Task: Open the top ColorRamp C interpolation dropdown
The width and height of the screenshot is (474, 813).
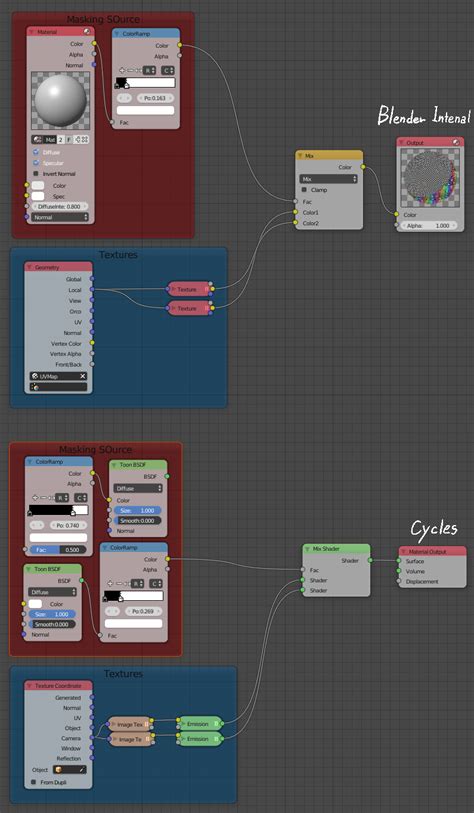Action: 168,71
